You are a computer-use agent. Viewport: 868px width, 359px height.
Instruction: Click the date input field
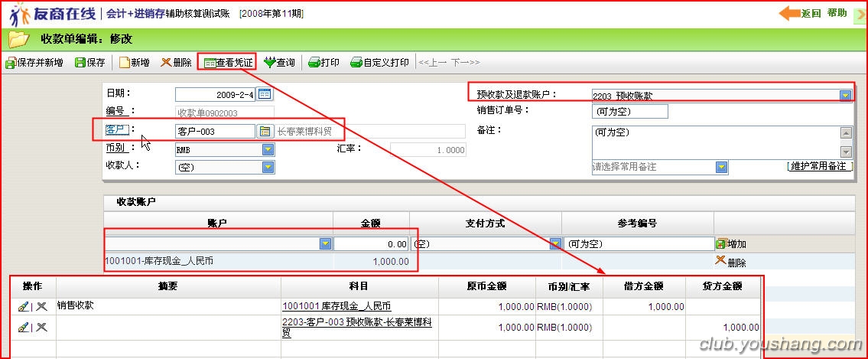216,95
